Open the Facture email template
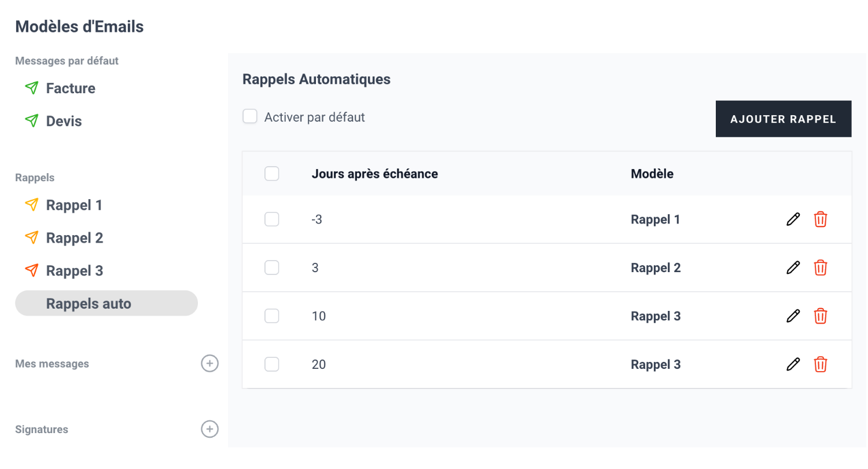This screenshot has height=469, width=868. (x=71, y=89)
